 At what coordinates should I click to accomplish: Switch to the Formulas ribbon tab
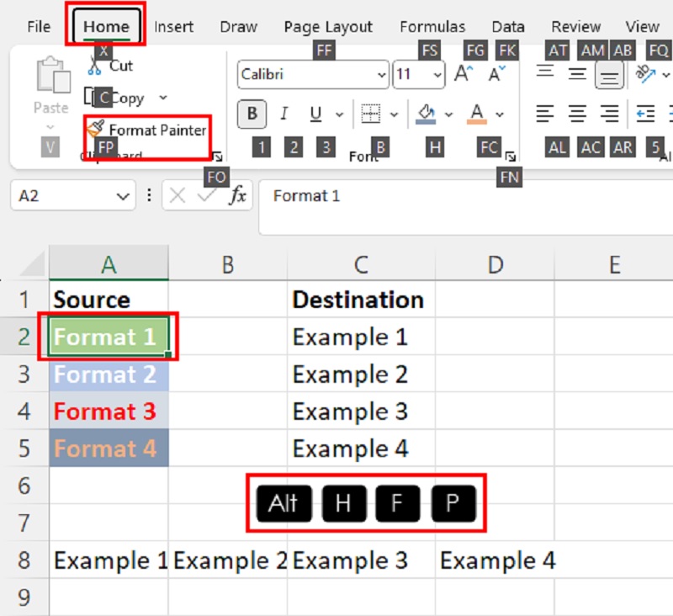(433, 26)
